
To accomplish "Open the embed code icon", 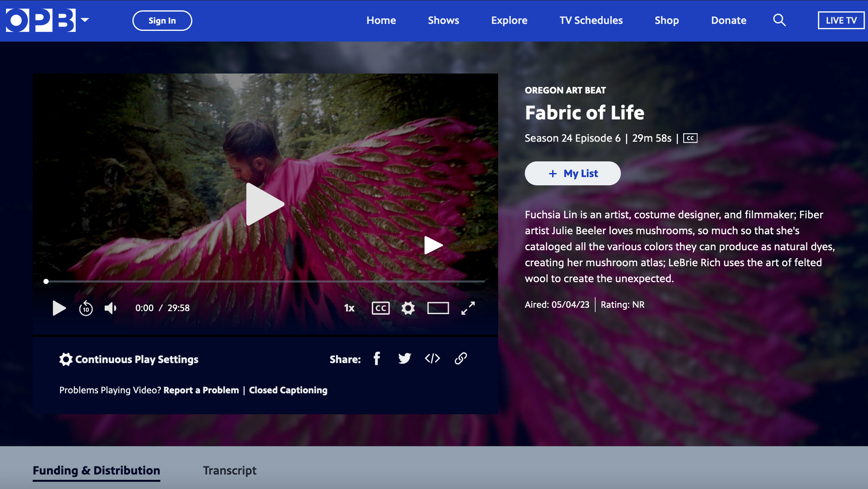I will [432, 359].
